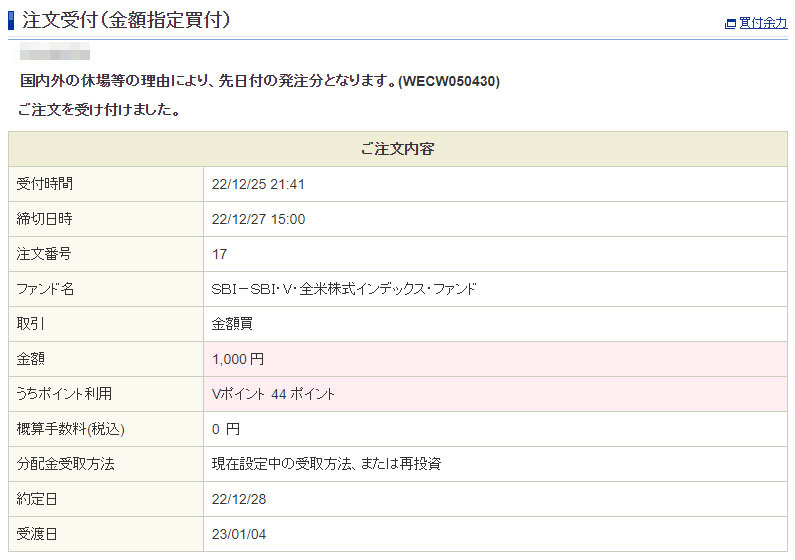The height and width of the screenshot is (560, 795).
Task: Select the 締切日時 value 22/12/27 15:00
Action: (258, 219)
